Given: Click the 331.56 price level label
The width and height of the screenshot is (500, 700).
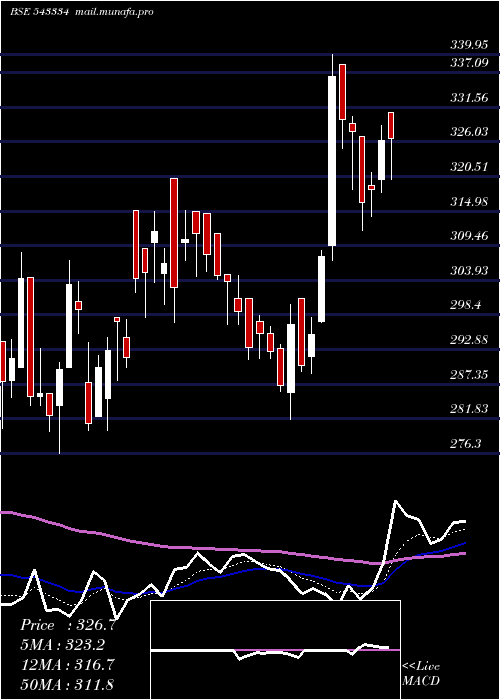Looking at the screenshot, I should coord(469,98).
